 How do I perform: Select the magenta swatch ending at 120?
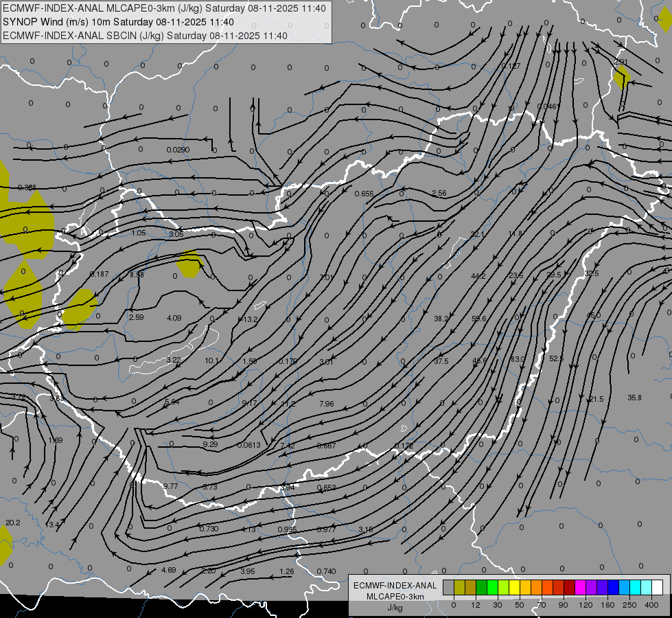click(x=581, y=587)
